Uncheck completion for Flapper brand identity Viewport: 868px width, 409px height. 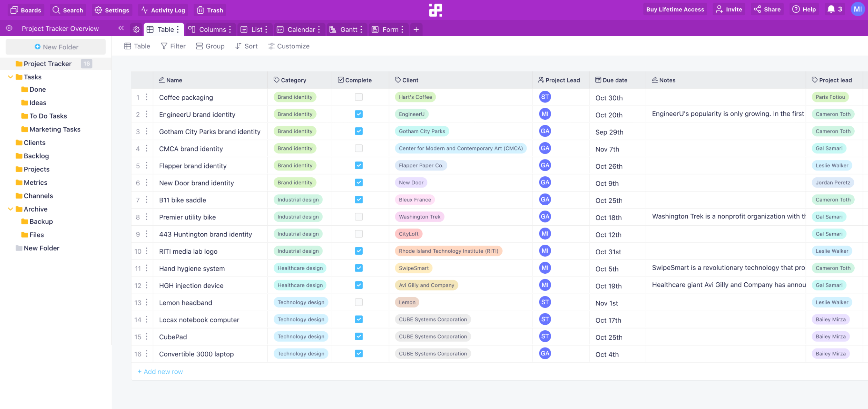[x=358, y=165]
